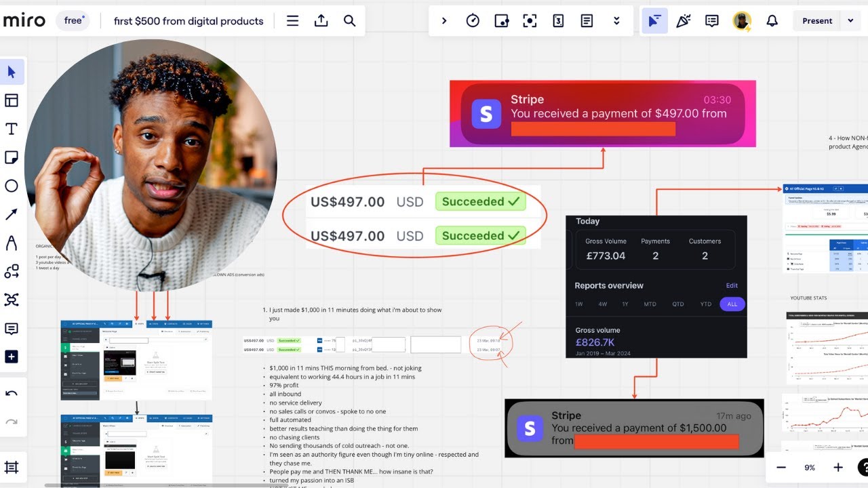Activate the focus frame icon
Screen dimensions: 868x488
coord(530,21)
